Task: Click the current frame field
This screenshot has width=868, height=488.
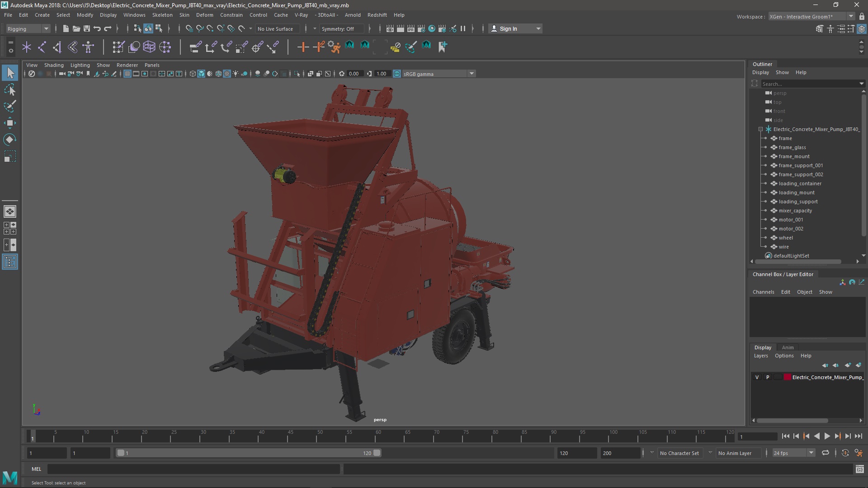Action: [757, 436]
